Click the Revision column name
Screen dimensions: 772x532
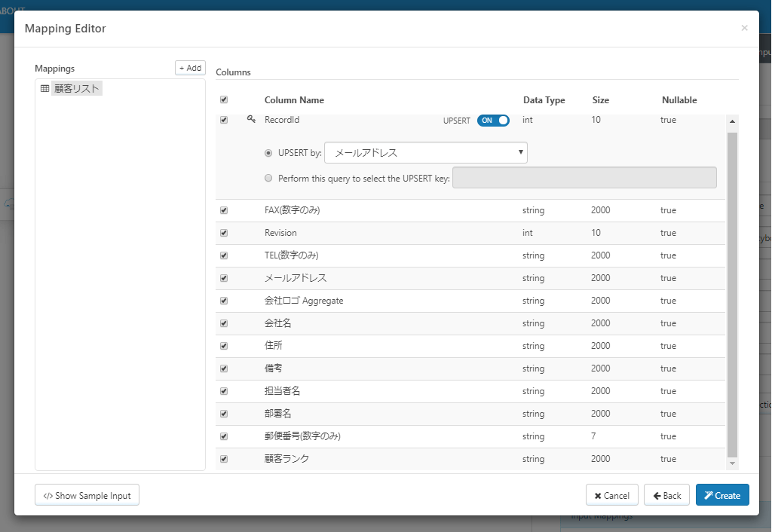(x=280, y=233)
